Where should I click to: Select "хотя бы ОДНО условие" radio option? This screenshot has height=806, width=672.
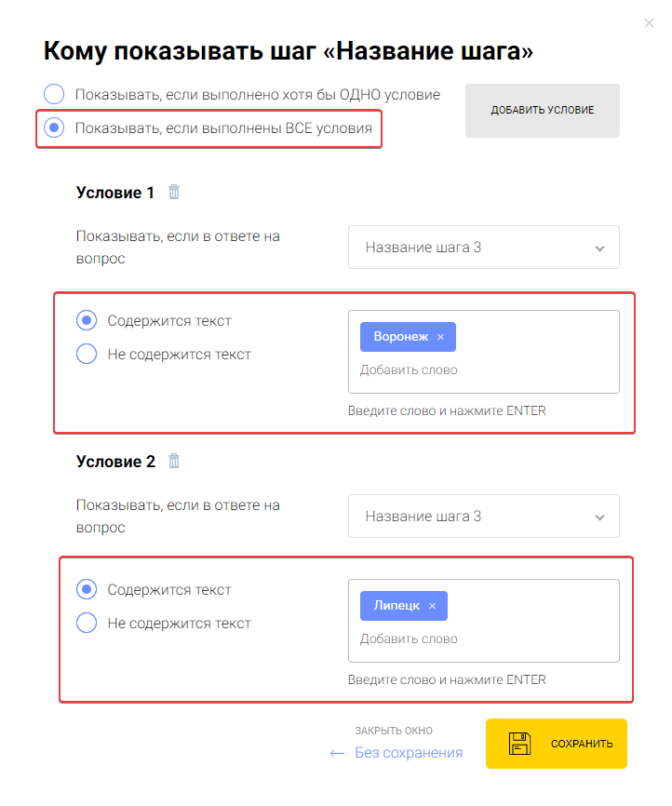[x=54, y=94]
